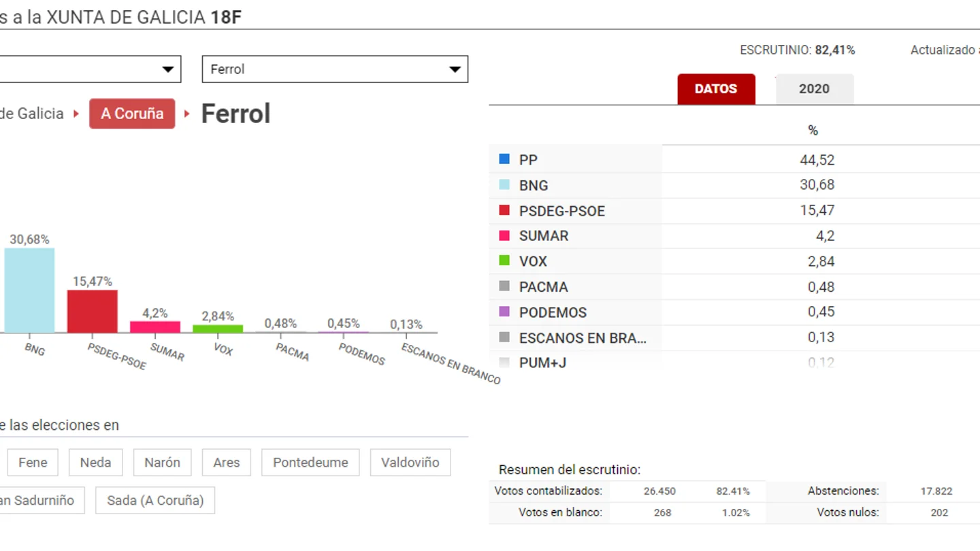Open Pontedeume election results
This screenshot has width=980, height=551.
(x=310, y=463)
